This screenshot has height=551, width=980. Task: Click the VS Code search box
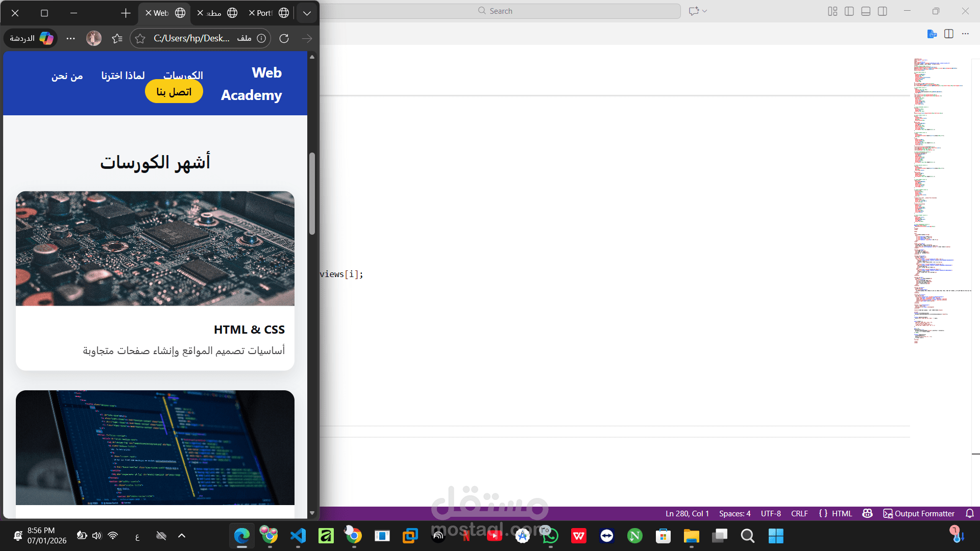click(500, 11)
